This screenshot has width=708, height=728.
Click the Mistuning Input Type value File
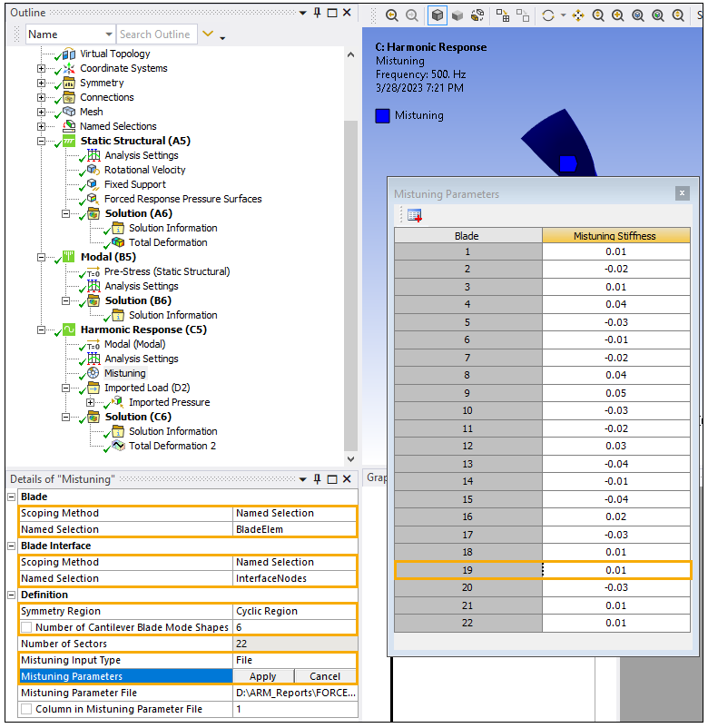[x=295, y=660]
